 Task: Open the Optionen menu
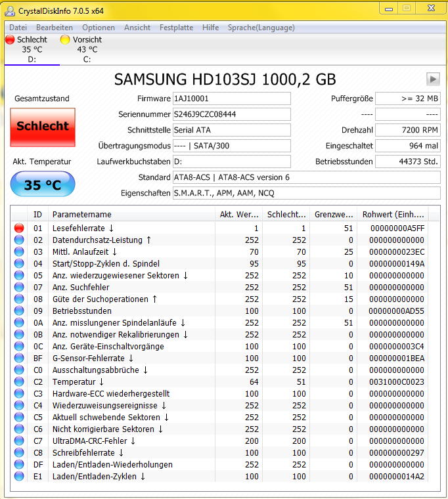click(x=99, y=28)
